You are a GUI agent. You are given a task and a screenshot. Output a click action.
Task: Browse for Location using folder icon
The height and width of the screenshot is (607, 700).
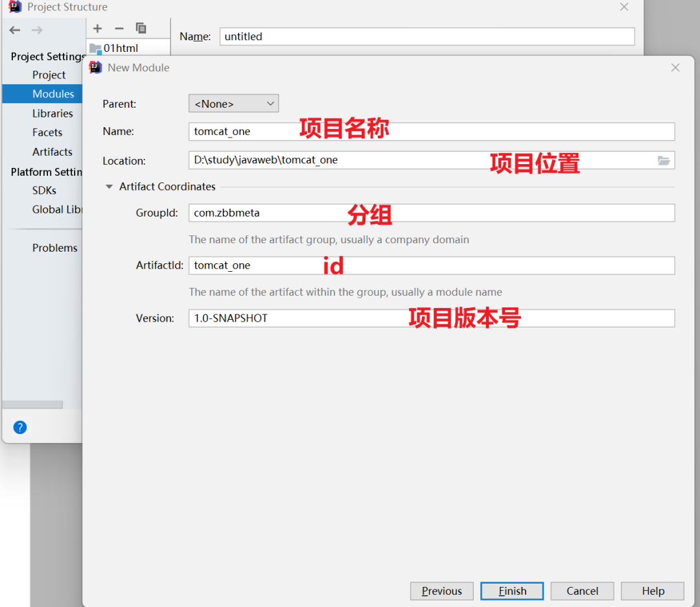(x=664, y=160)
